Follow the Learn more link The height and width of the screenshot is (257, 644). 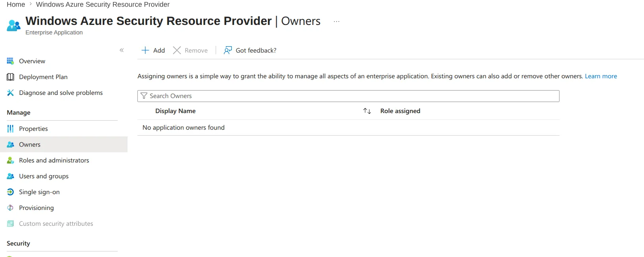tap(601, 76)
